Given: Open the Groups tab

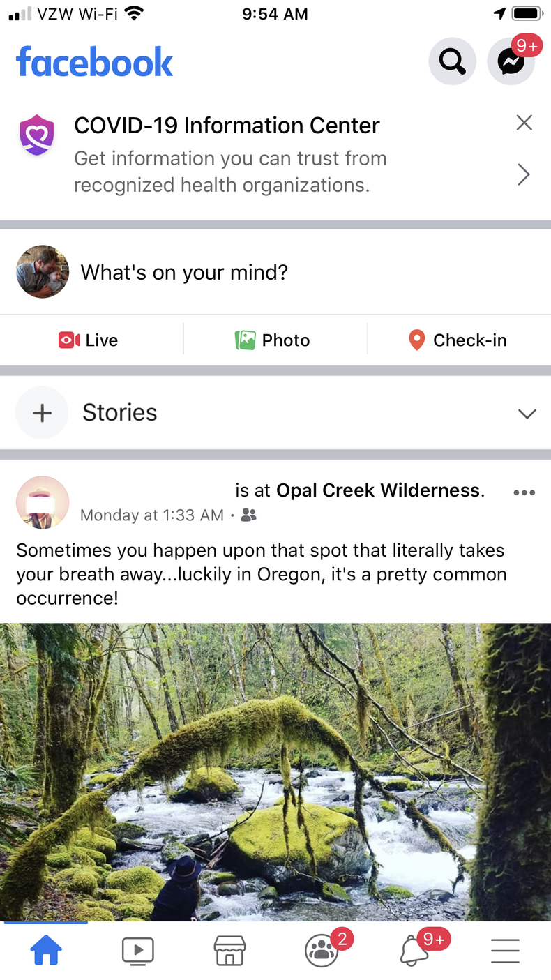Looking at the screenshot, I should tap(322, 950).
